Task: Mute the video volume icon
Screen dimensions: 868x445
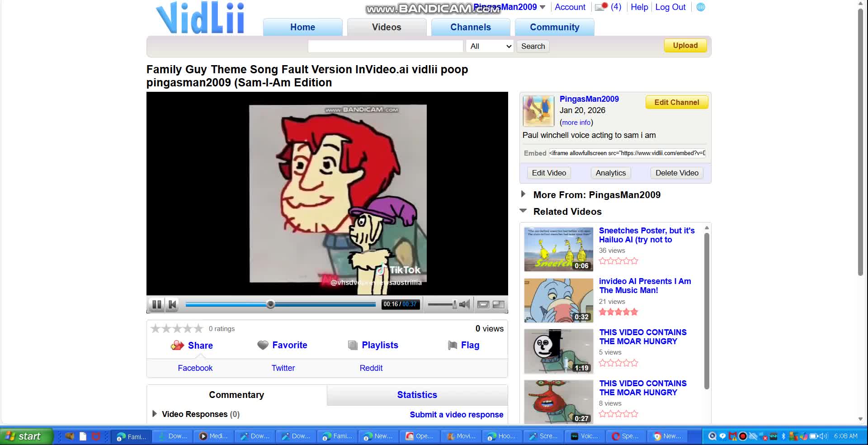Action: tap(465, 304)
